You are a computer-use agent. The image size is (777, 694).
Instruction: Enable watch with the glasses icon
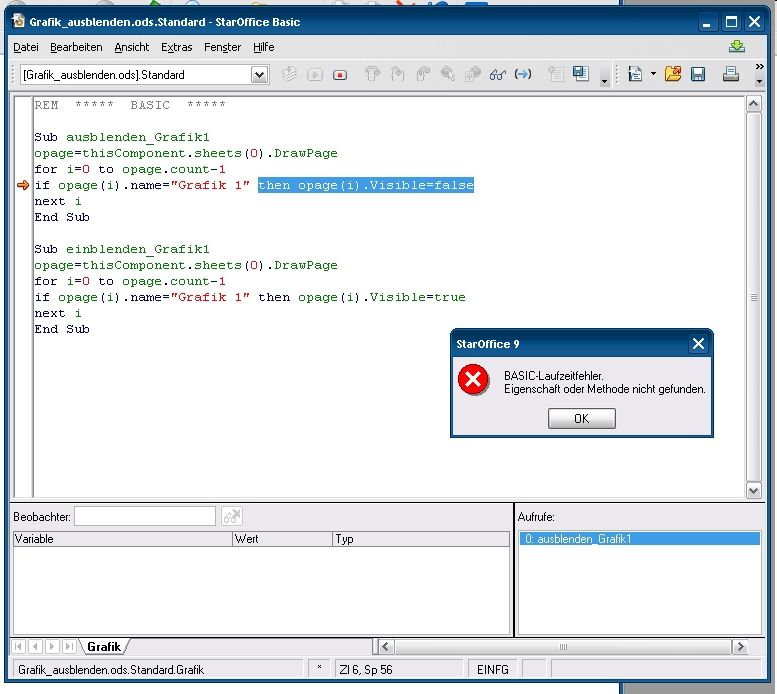tap(498, 75)
